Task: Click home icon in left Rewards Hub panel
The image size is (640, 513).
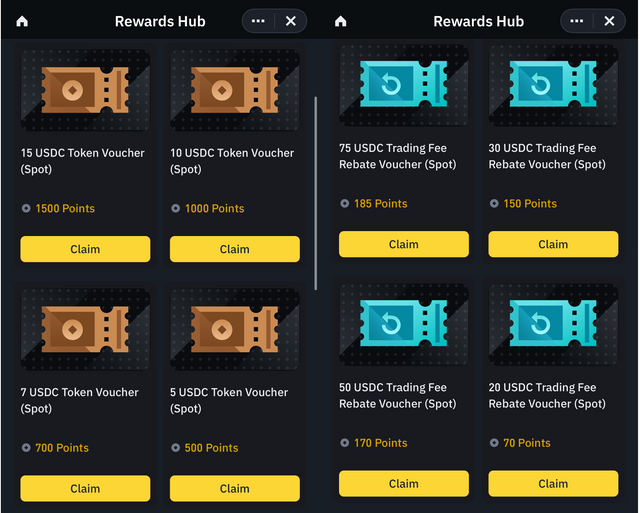Action: point(22,21)
